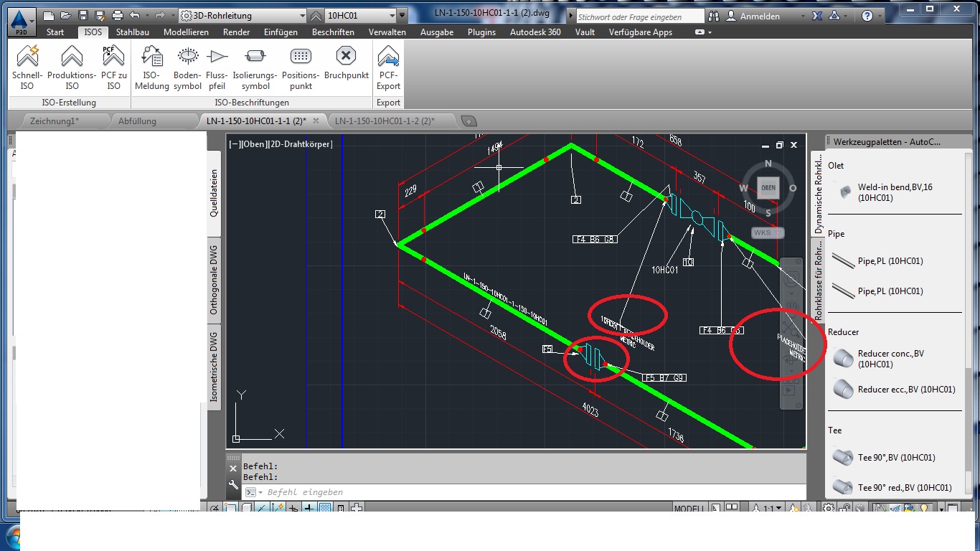Click the Save As icon

pos(100,15)
